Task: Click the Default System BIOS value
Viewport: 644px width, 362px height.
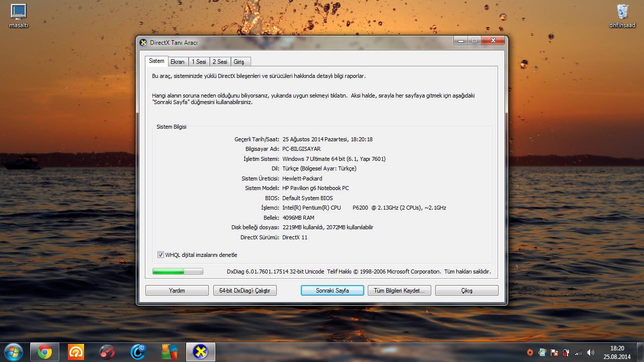Action: click(x=307, y=198)
